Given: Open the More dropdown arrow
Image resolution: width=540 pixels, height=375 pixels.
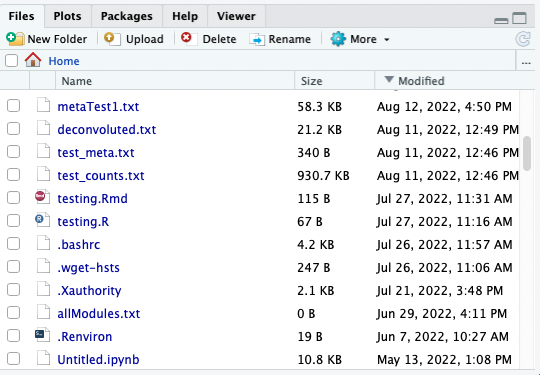Looking at the screenshot, I should tap(386, 40).
